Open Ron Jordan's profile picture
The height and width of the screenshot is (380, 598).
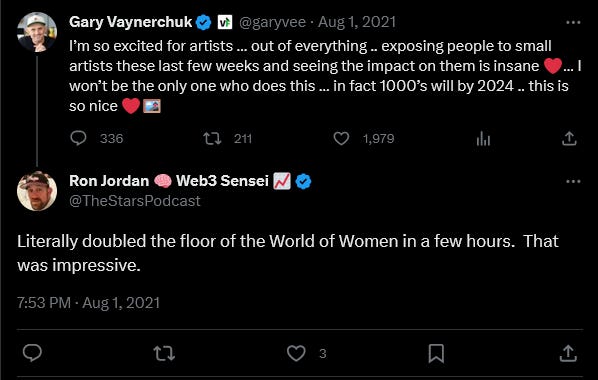coord(37,191)
